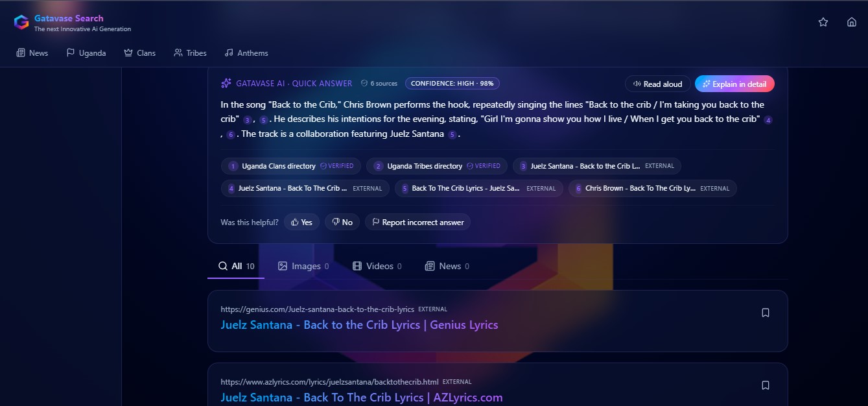This screenshot has height=406, width=868.
Task: Select the All results tab
Action: (236, 266)
